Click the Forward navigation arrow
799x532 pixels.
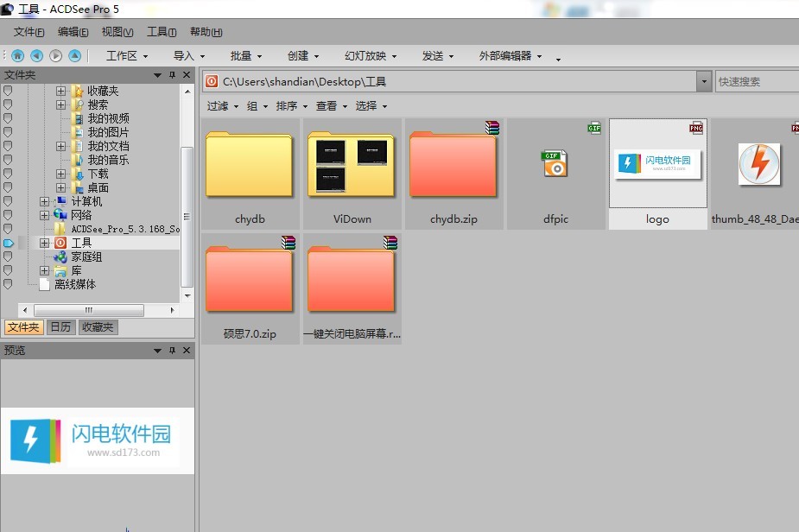pos(55,55)
